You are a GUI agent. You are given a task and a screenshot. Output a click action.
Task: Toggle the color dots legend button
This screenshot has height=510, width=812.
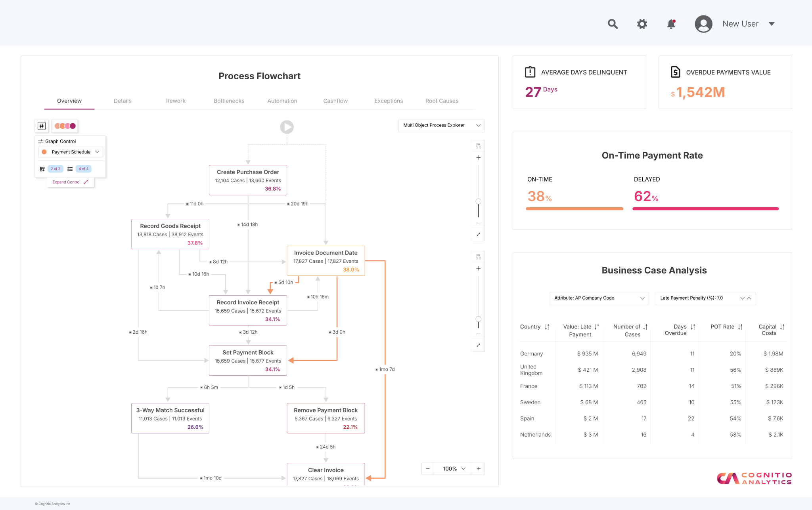point(65,126)
